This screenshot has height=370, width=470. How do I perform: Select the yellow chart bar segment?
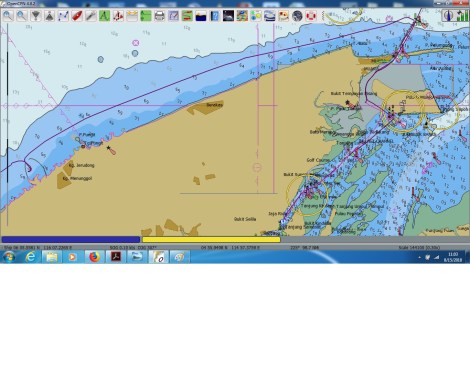coord(211,239)
